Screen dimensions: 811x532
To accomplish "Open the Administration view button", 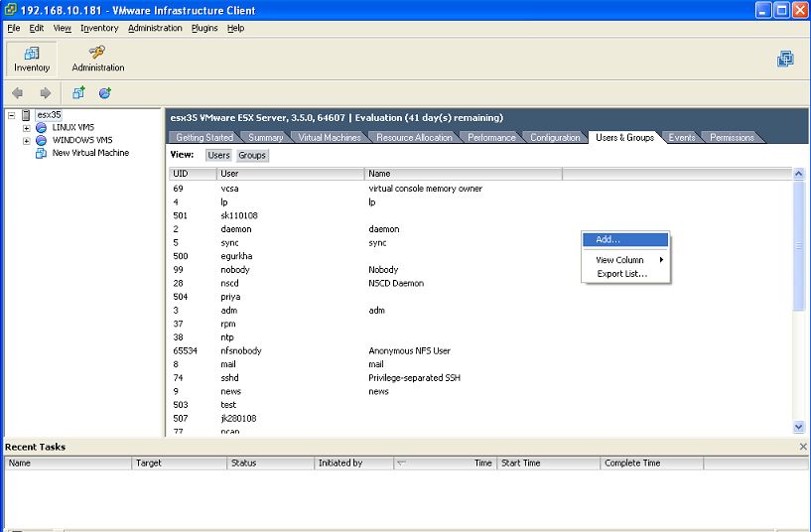I will pyautogui.click(x=97, y=59).
